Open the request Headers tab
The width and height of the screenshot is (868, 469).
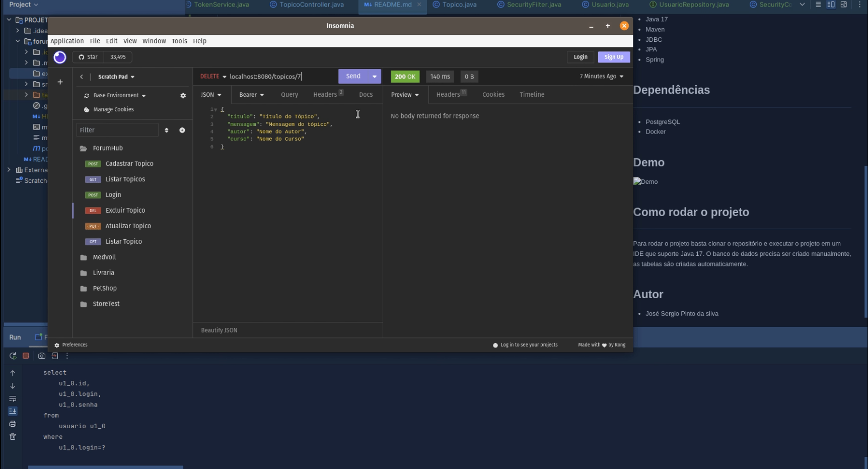coord(328,94)
